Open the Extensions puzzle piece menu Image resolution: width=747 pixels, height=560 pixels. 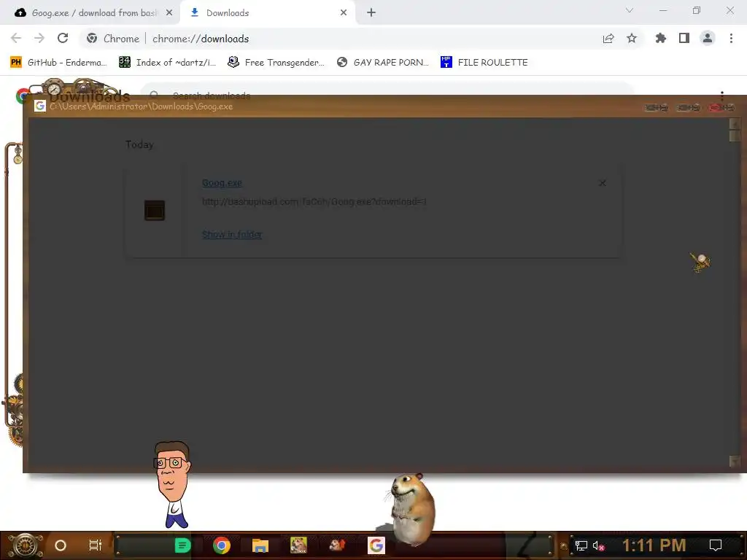[661, 39]
